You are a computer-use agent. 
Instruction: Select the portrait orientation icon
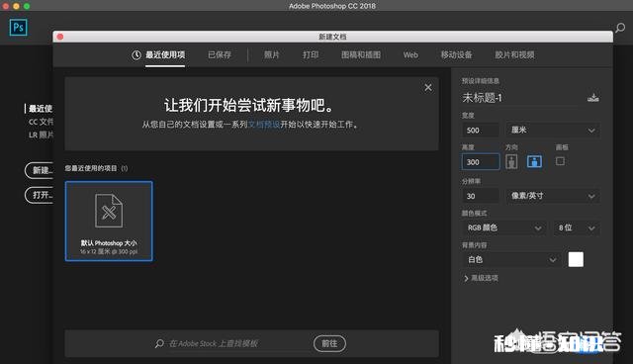click(511, 161)
